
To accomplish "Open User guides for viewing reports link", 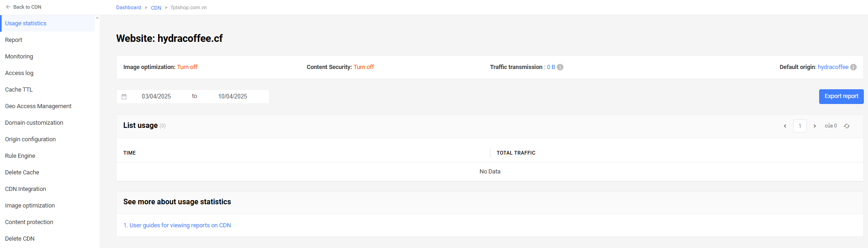I will pos(177,225).
